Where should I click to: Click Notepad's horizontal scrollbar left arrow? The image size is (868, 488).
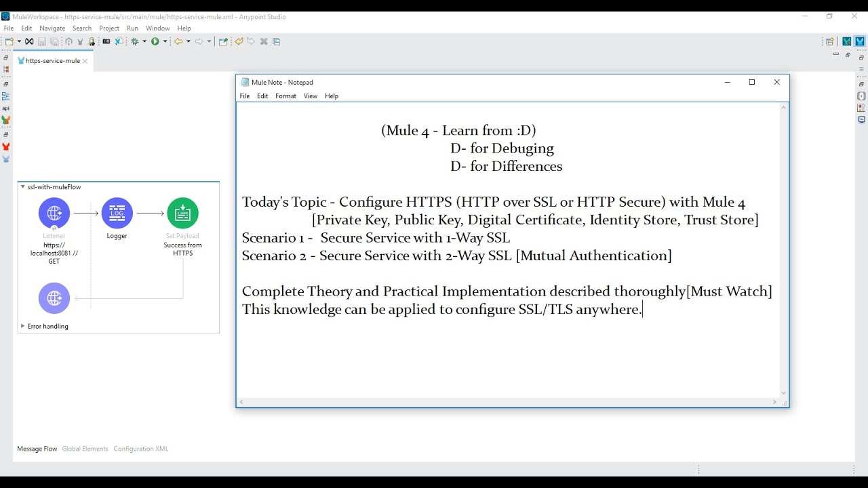[x=241, y=402]
